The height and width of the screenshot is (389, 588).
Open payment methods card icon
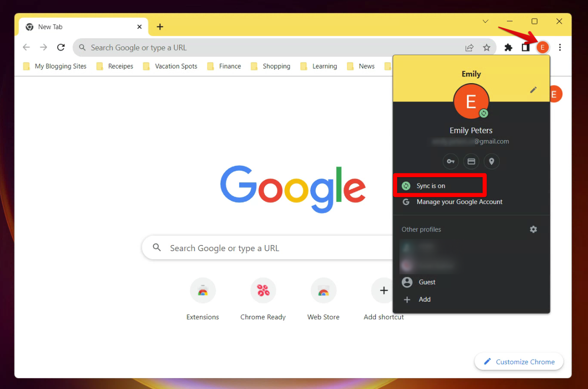(x=471, y=161)
